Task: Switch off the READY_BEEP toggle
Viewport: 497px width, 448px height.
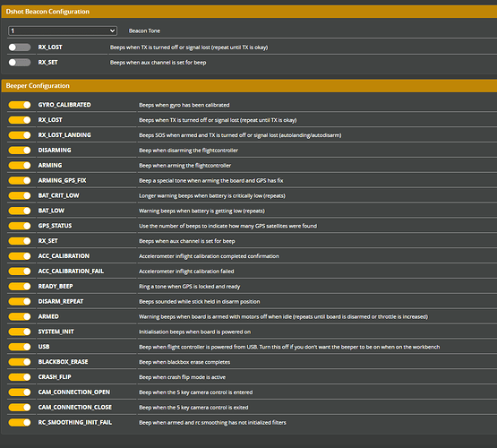Action: pyautogui.click(x=20, y=287)
